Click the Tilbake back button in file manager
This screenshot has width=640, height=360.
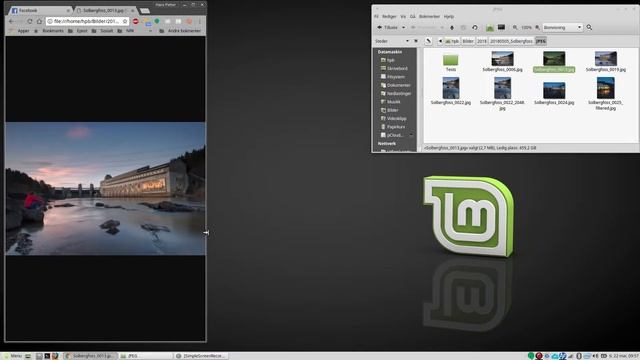click(387, 27)
